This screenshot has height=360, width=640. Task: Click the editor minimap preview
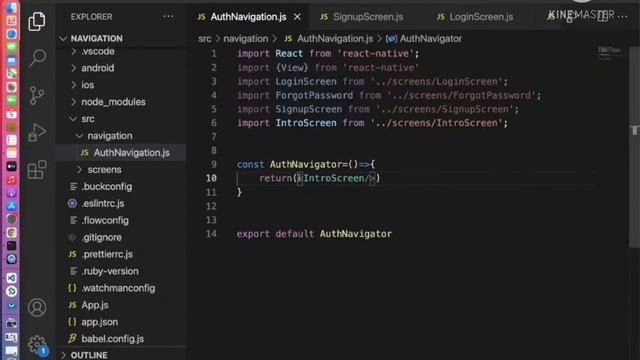coord(610,52)
